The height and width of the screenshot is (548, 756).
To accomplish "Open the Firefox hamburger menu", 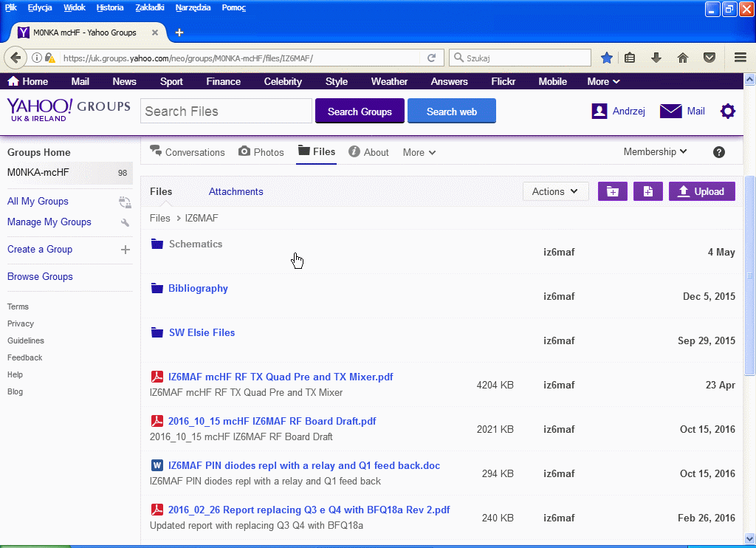I will (740, 58).
